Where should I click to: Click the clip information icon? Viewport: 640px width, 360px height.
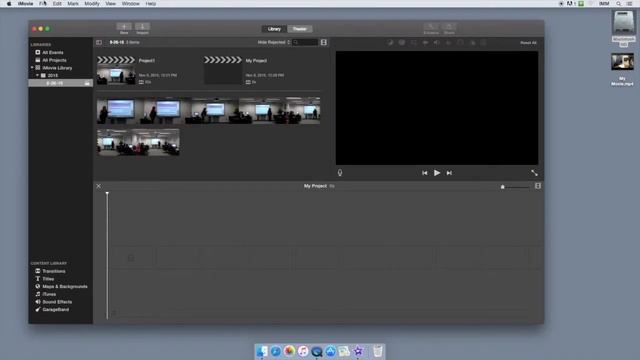pos(484,42)
